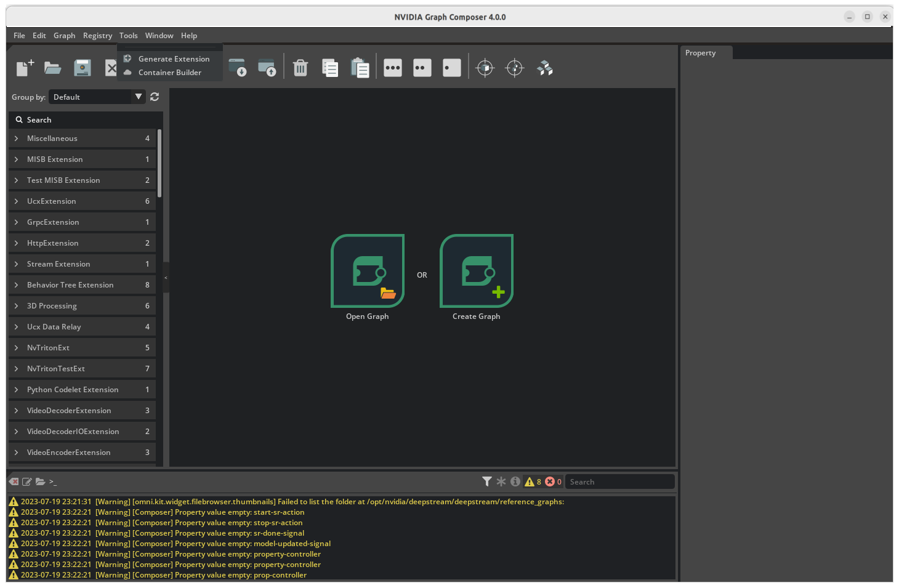This screenshot has height=588, width=899.
Task: Collapse the left panel with arrow handle
Action: pos(166,278)
